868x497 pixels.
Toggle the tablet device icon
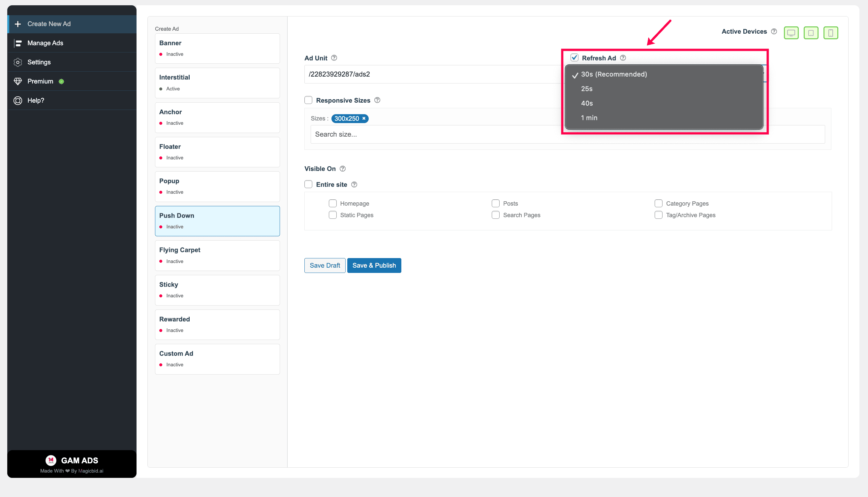click(x=811, y=33)
